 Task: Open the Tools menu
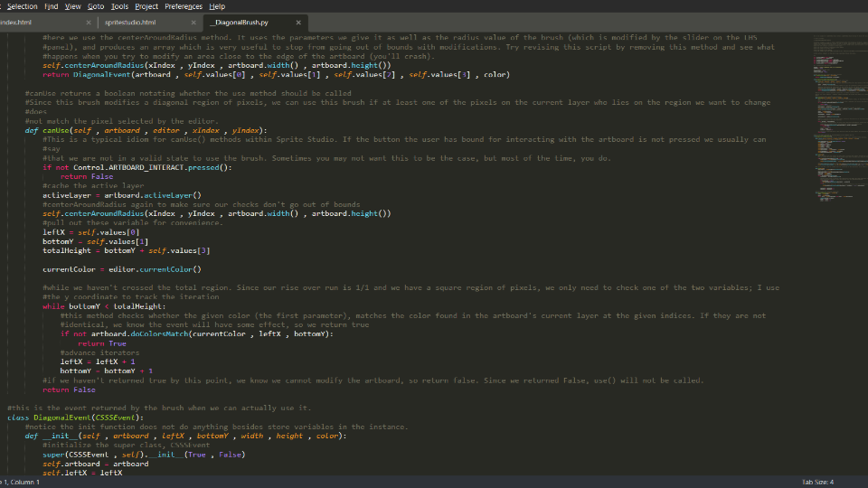[x=119, y=6]
